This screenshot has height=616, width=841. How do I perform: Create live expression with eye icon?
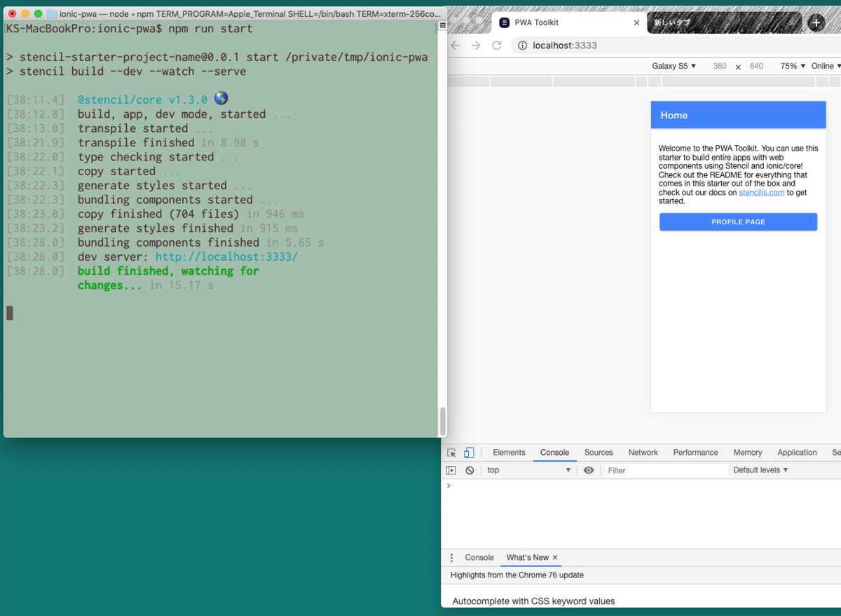click(589, 470)
